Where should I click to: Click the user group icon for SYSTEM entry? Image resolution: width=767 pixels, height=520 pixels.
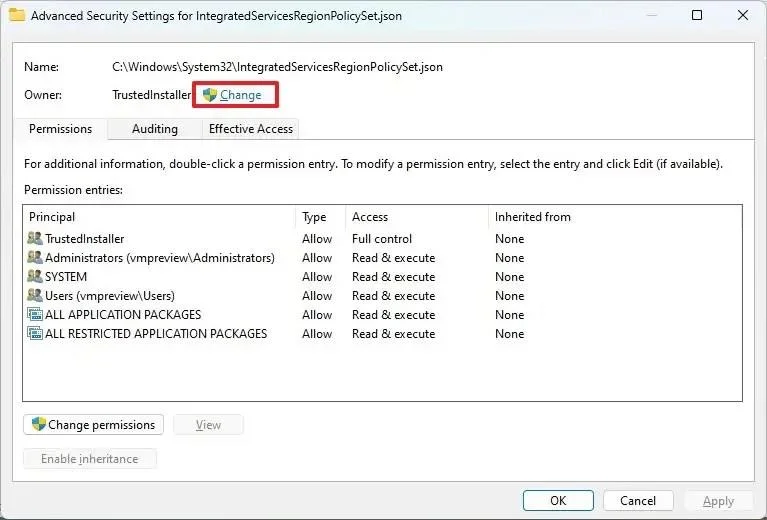coord(35,276)
